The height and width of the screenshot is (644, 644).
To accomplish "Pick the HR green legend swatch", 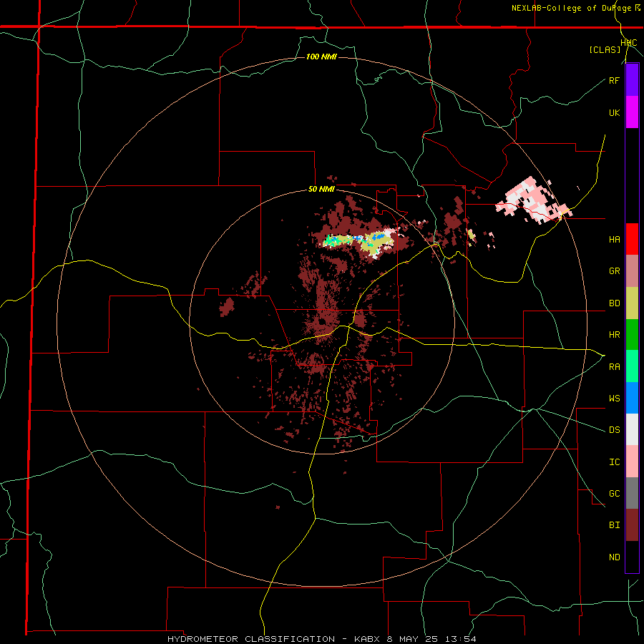I will (x=632, y=335).
